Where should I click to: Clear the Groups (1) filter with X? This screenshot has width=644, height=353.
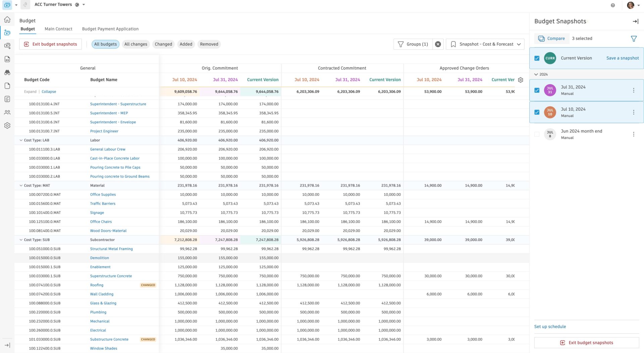[438, 44]
